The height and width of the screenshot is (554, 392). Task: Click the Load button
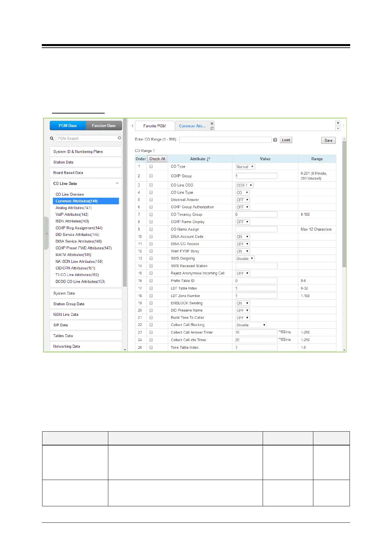coord(286,140)
